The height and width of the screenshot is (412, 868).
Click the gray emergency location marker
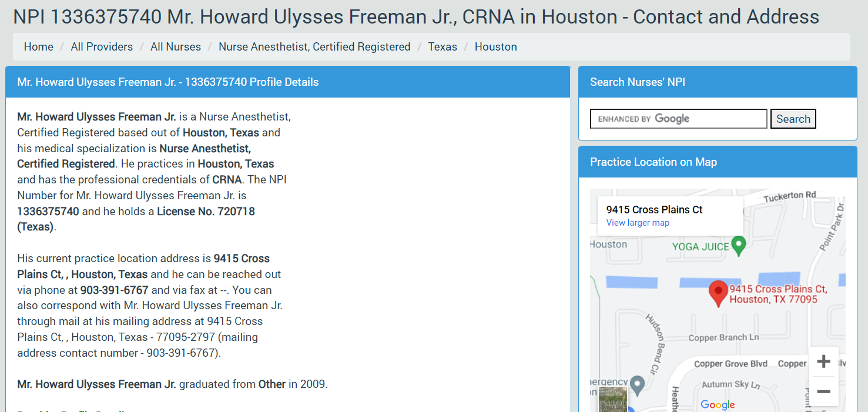click(637, 386)
